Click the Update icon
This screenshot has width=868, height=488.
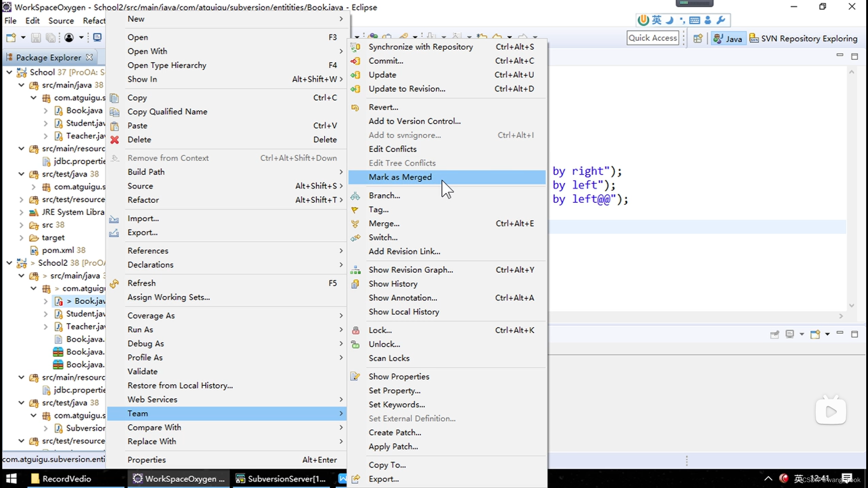(x=355, y=75)
